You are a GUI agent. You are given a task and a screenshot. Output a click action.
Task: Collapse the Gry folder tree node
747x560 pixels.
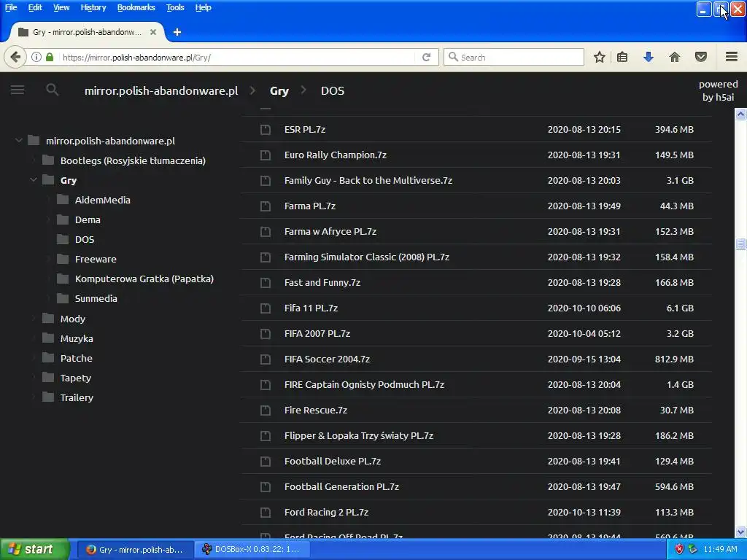[x=34, y=180]
